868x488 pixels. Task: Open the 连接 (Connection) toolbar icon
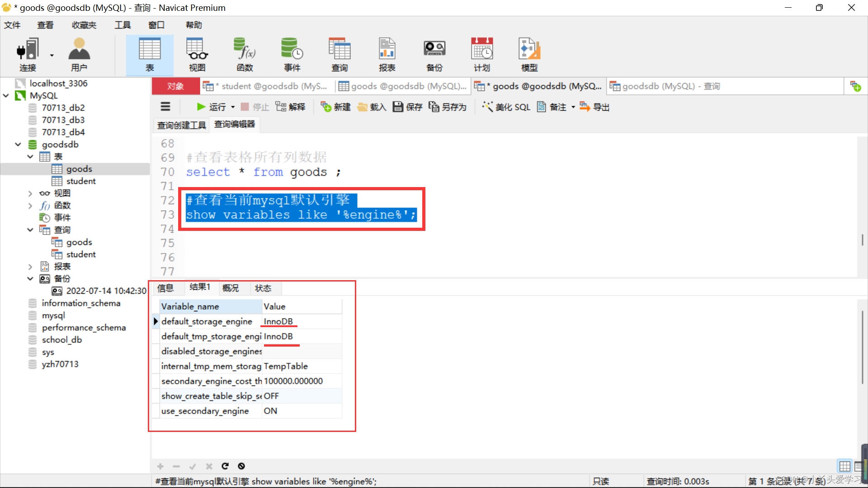(27, 55)
